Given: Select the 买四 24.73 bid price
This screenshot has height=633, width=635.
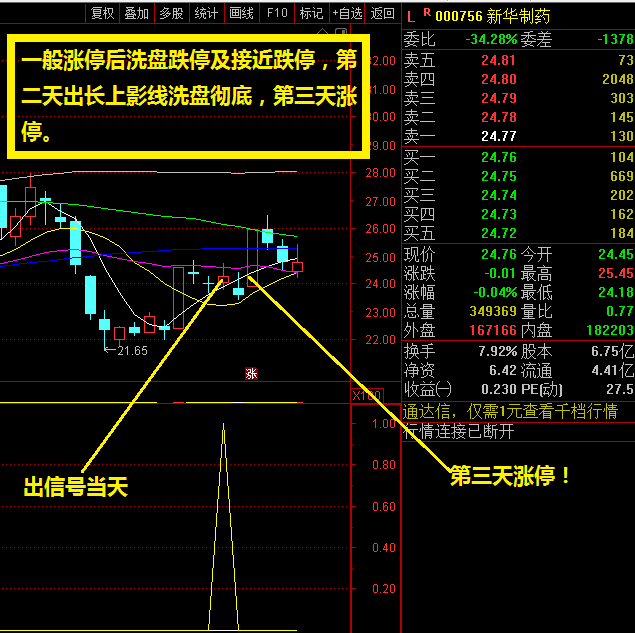Looking at the screenshot, I should pos(499,214).
